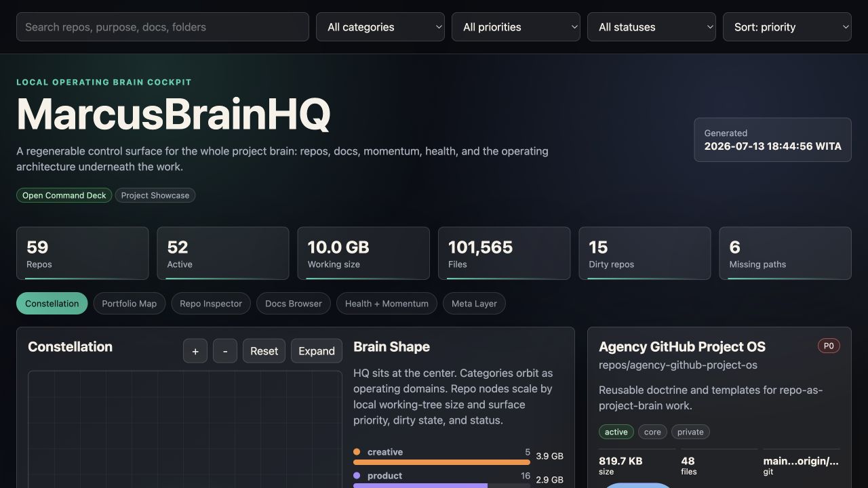Click the MarcusBrainHQ heading
This screenshot has height=488, width=868.
174,114
